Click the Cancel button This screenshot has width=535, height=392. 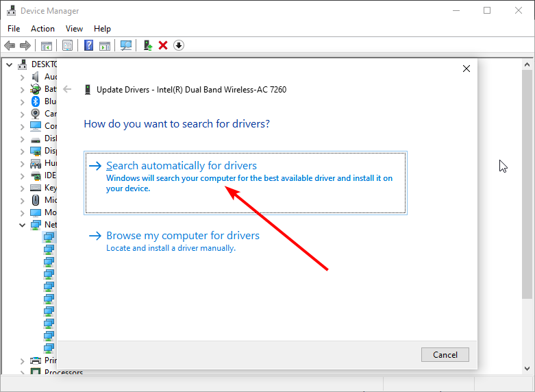[445, 354]
